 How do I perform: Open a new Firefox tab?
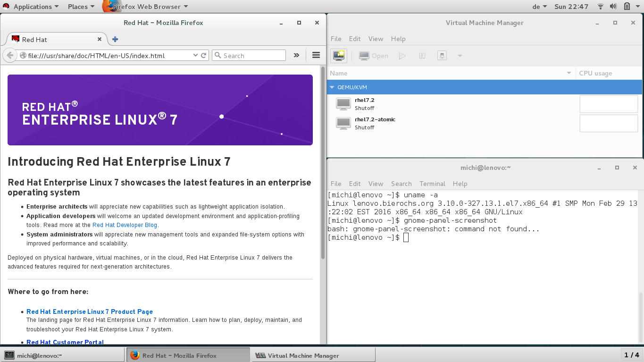tap(115, 39)
